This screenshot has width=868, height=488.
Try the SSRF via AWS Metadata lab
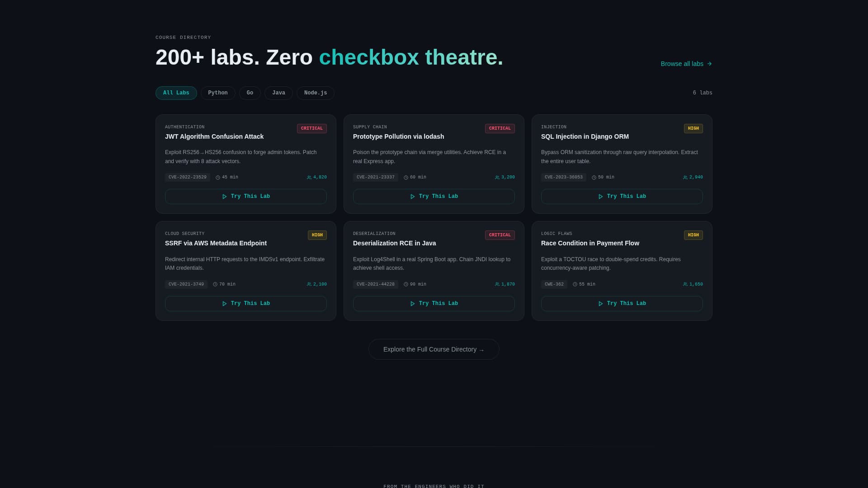point(246,304)
